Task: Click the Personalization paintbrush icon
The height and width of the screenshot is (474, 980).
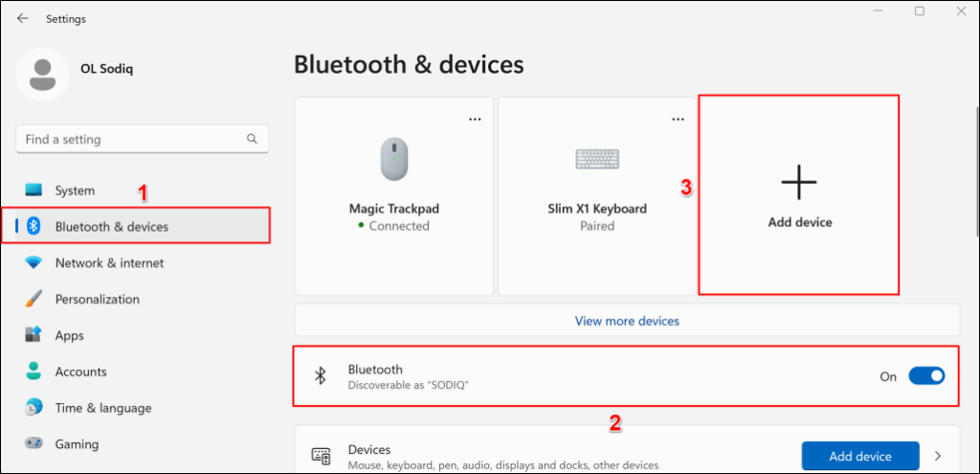Action: click(x=34, y=299)
